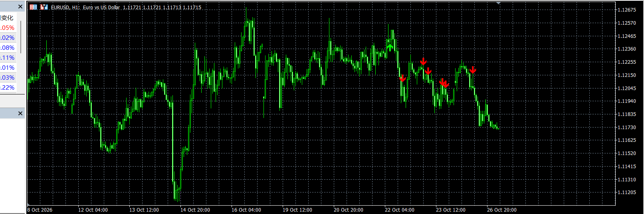The height and width of the screenshot is (214, 644).
Task: Click the 26 Oct 20:00 time label
Action: coord(502,210)
